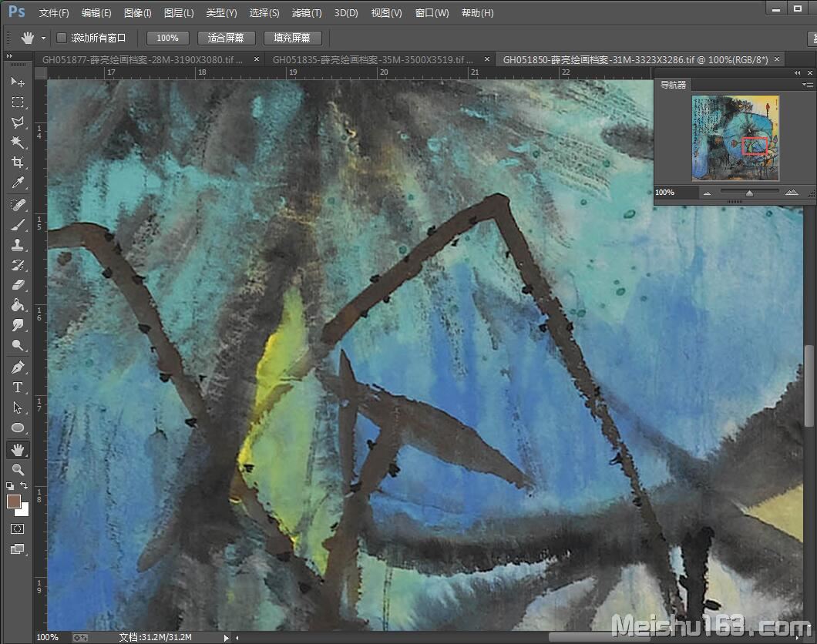This screenshot has height=644, width=817.
Task: Select the Polygonal Lasso tool
Action: coord(18,122)
